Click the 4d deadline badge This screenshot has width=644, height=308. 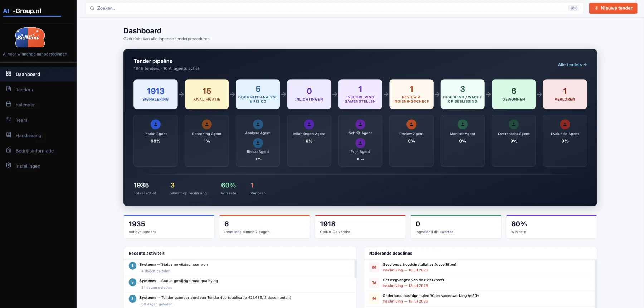point(374,298)
